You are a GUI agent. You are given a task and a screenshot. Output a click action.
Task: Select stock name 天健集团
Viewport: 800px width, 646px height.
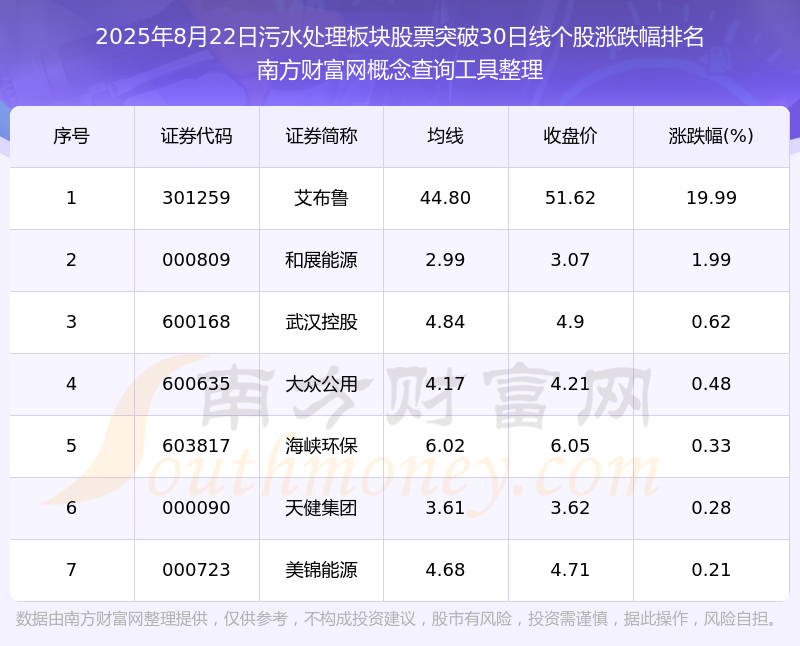click(321, 508)
